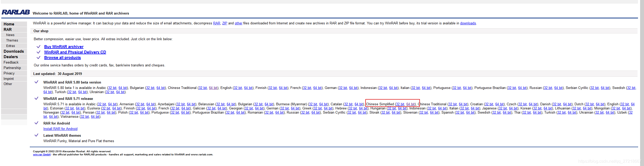The width and height of the screenshot is (644, 166).
Task: Follow the 'other' files link in the intro
Action: [238, 23]
